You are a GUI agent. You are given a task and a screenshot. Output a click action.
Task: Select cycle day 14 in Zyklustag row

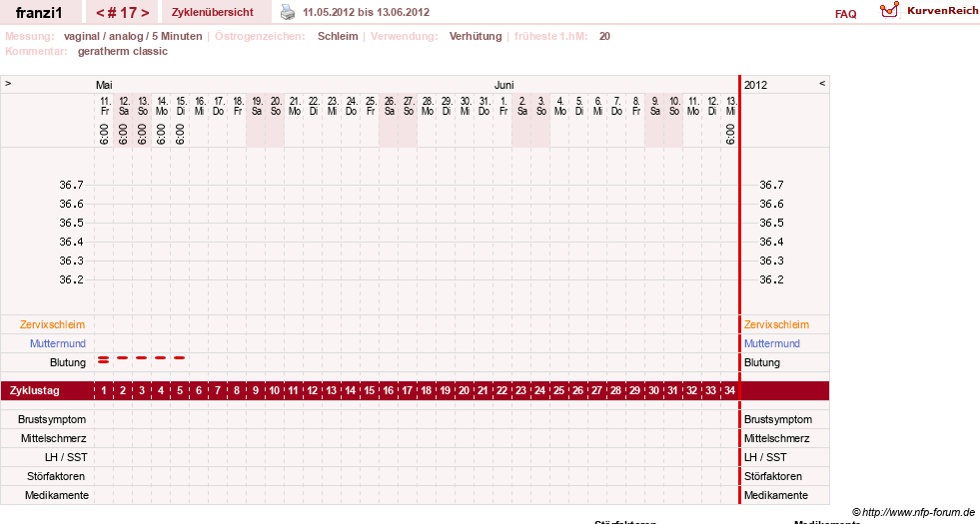coord(350,390)
